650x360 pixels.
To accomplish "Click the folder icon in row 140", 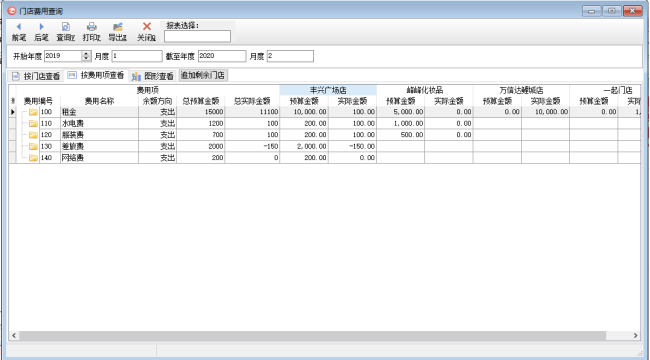I will [33, 158].
